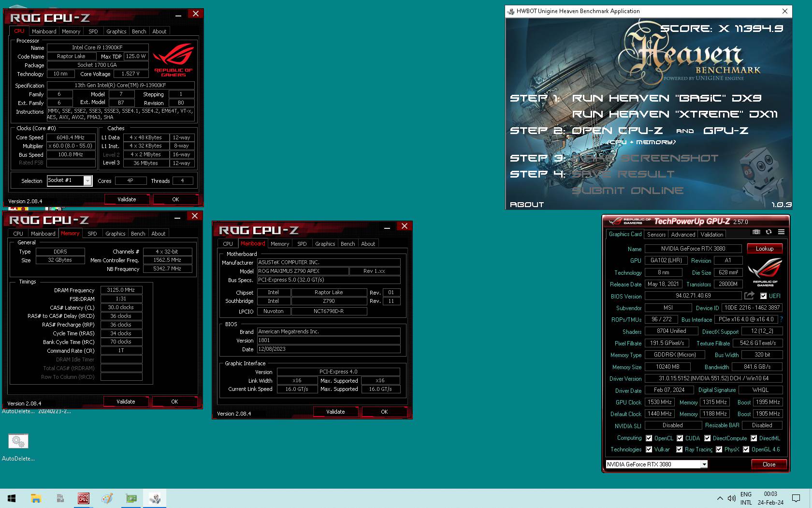Click the GPU-Z graphics card taskbar icon
812x508 pixels.
pos(131,498)
